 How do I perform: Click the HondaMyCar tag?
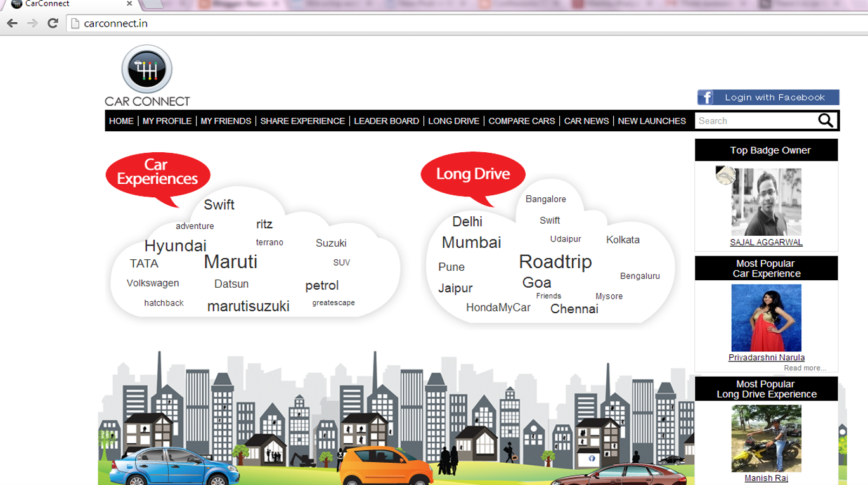coord(498,307)
